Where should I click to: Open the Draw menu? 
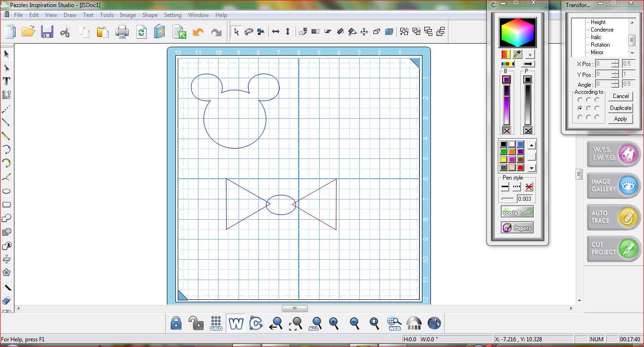tap(70, 15)
